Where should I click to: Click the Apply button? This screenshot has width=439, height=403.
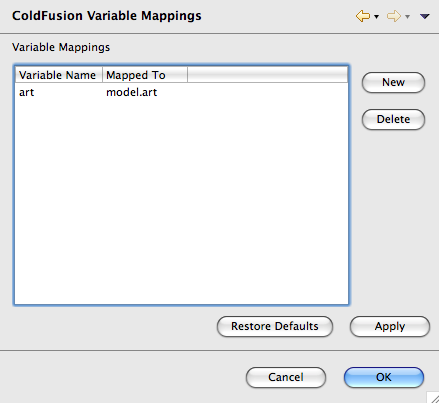(390, 326)
